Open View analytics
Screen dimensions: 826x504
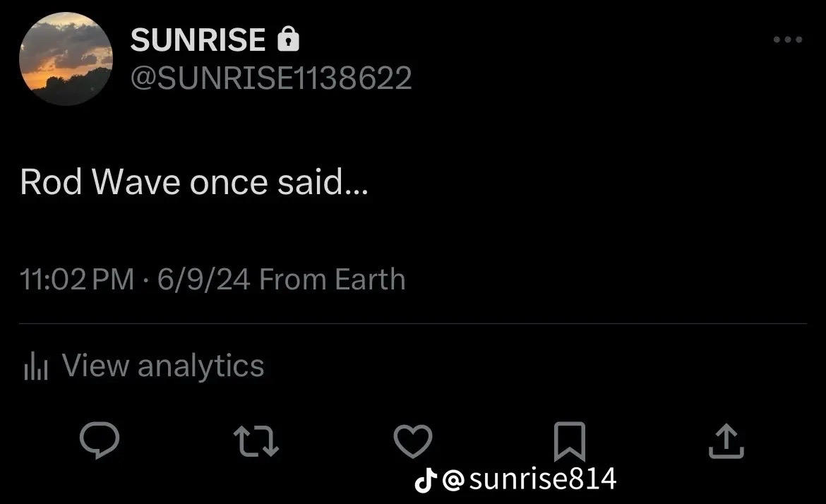[144, 366]
